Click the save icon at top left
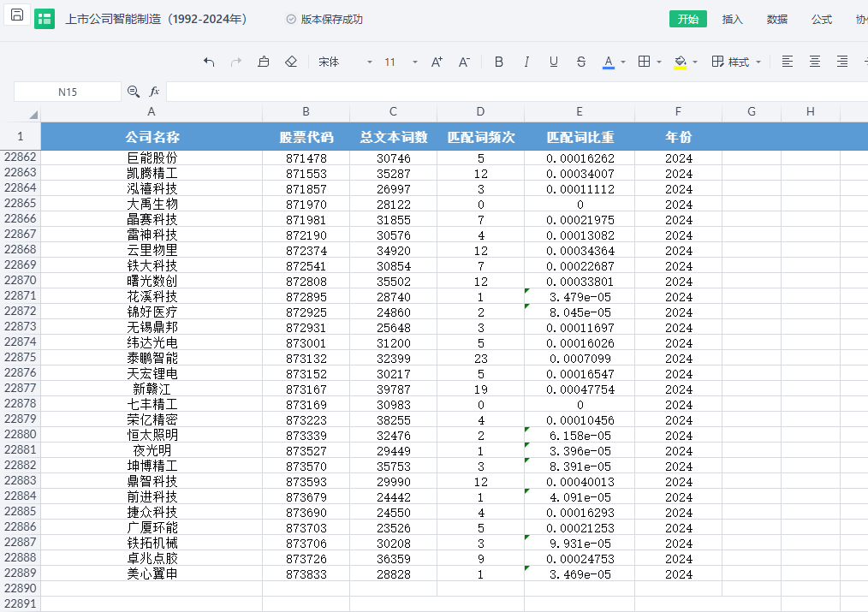The height and width of the screenshot is (612, 868). point(16,15)
